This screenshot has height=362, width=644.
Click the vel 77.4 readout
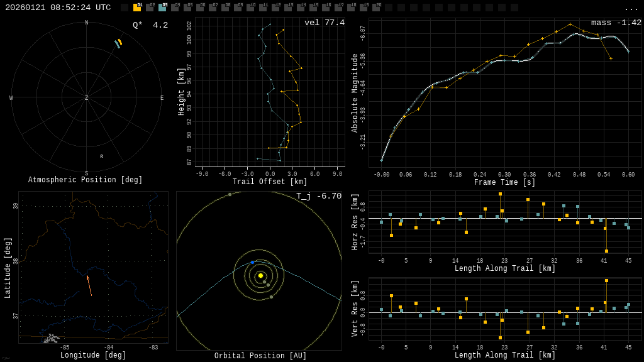tap(324, 23)
